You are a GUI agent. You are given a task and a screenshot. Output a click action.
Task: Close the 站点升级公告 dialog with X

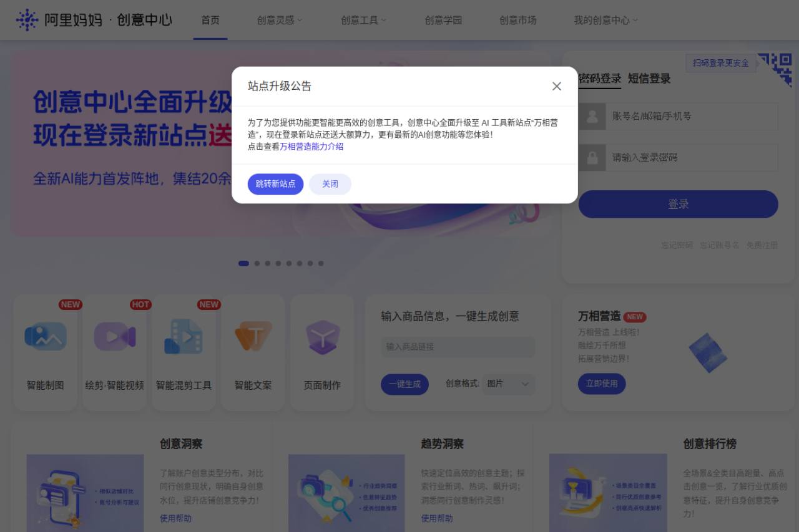pos(557,86)
